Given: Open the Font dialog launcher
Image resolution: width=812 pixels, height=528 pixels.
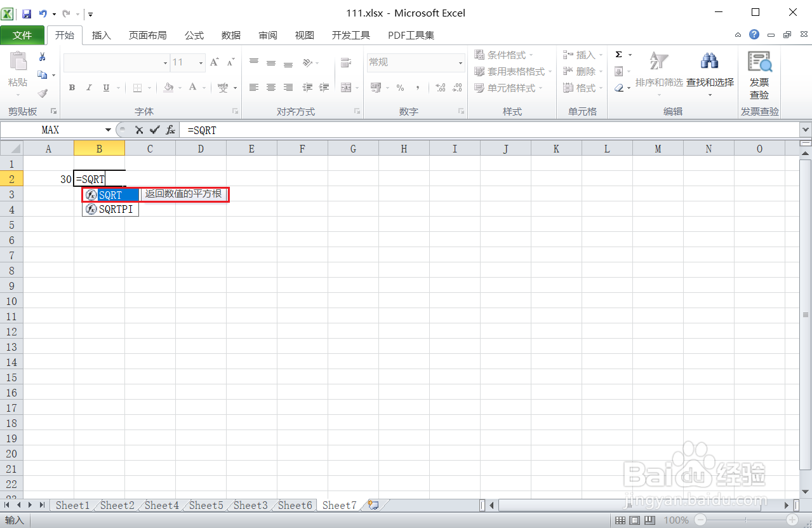Looking at the screenshot, I should [235, 111].
